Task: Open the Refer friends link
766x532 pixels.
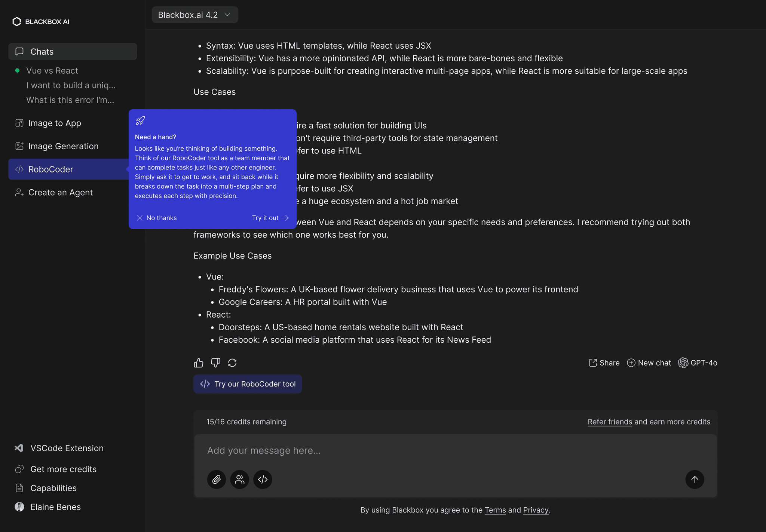Action: pyautogui.click(x=610, y=422)
